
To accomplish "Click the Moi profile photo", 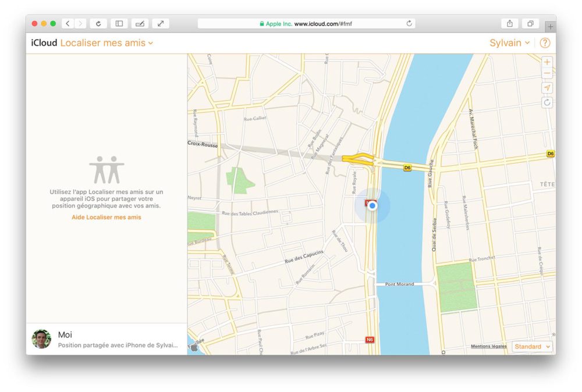I will pos(41,339).
